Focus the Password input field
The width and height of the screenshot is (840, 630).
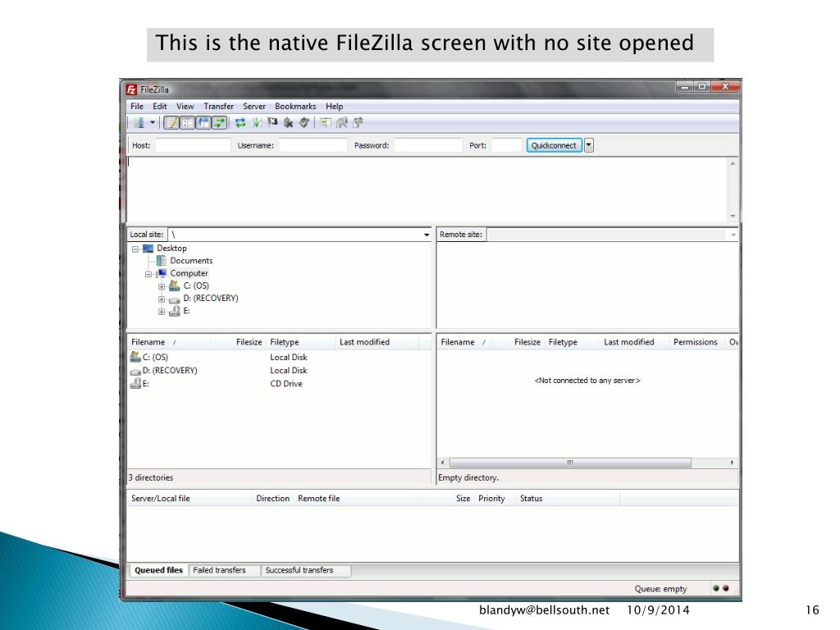click(428, 145)
